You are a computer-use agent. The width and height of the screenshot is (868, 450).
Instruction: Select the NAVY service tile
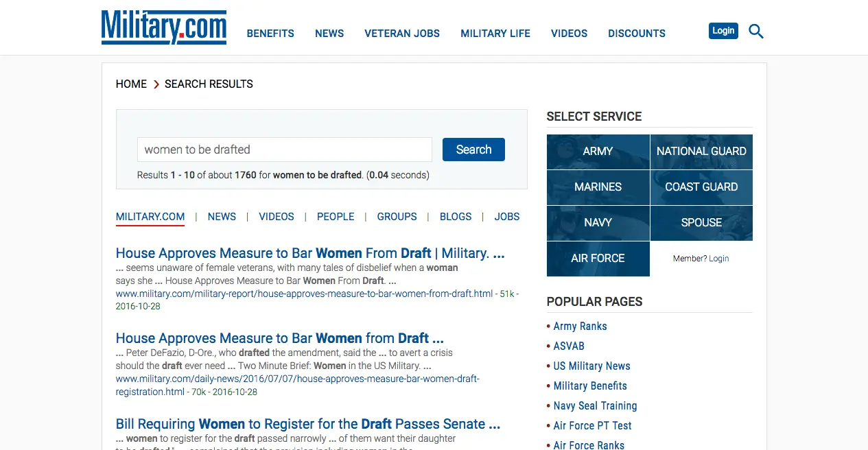(x=598, y=223)
